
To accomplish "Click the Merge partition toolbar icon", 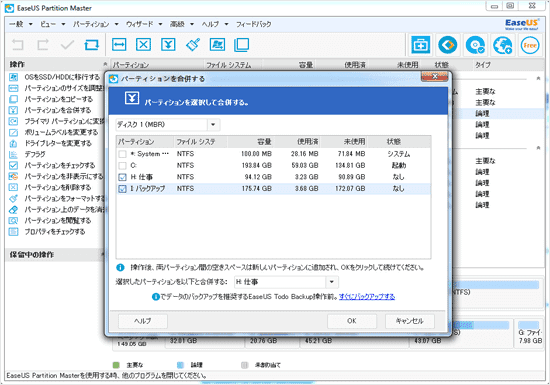I will pos(168,45).
